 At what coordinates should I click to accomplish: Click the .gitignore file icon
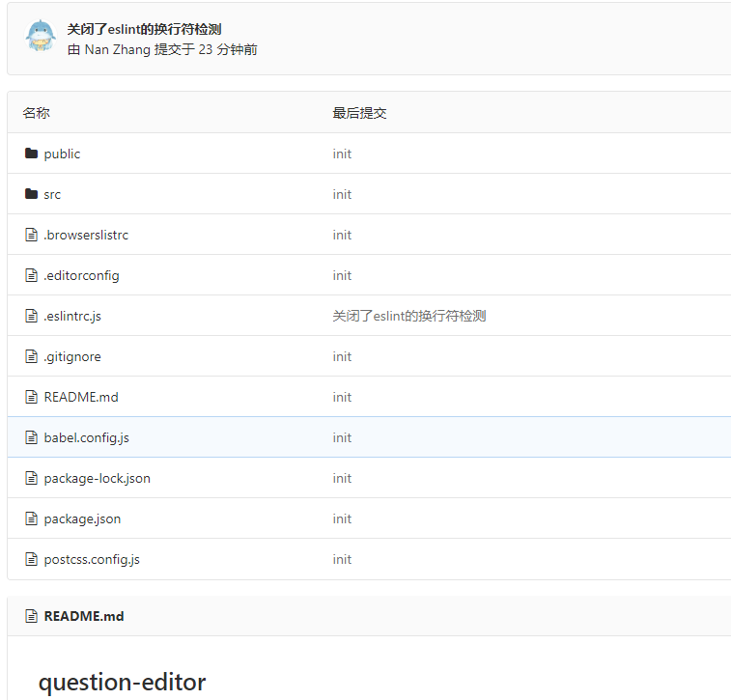pos(31,356)
